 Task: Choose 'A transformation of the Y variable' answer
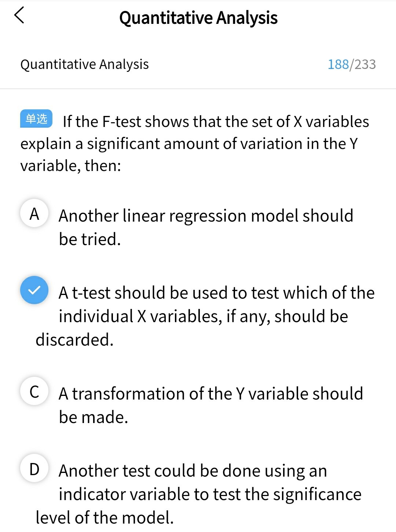coord(210,394)
